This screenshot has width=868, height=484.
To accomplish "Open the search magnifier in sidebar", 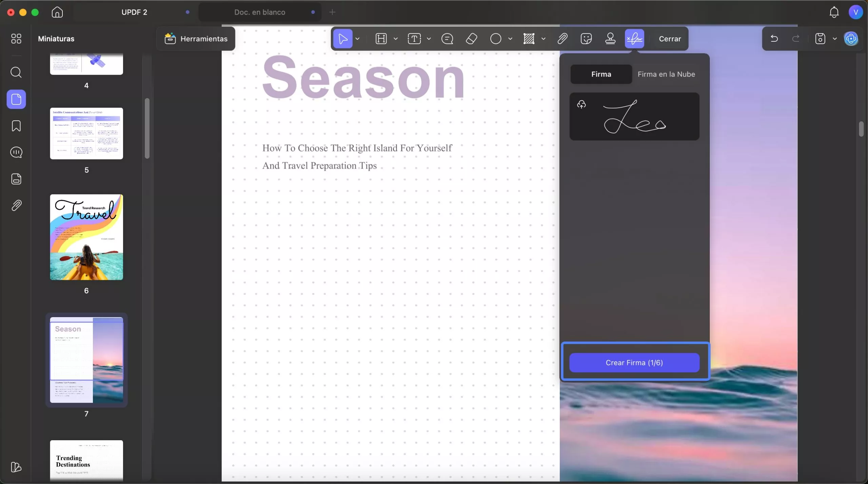I will (16, 72).
